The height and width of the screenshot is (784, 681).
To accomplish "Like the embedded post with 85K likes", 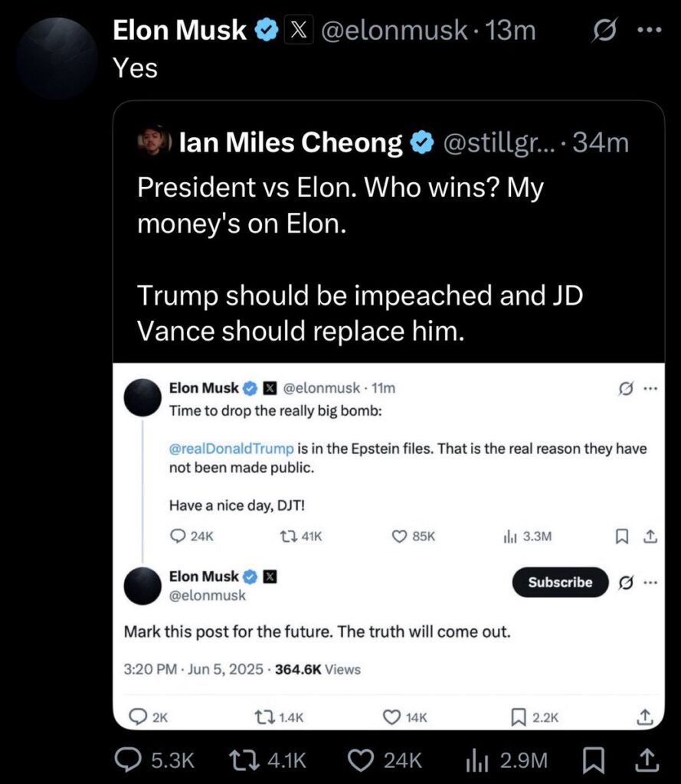I will [x=399, y=537].
